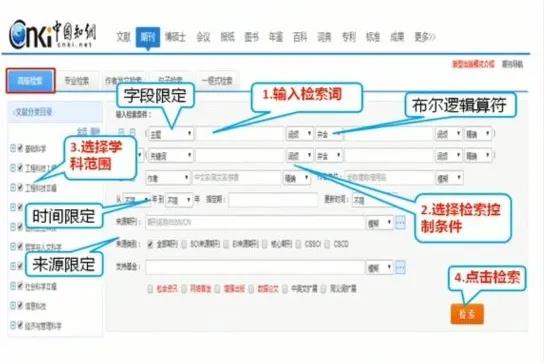Expand the 经济与管理科学 tree node
The image size is (544, 363).
coord(13,325)
